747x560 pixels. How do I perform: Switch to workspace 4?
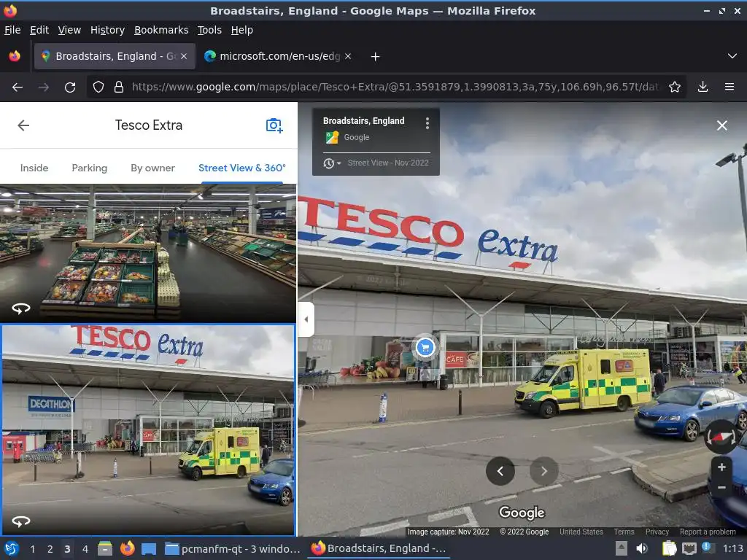click(x=85, y=549)
